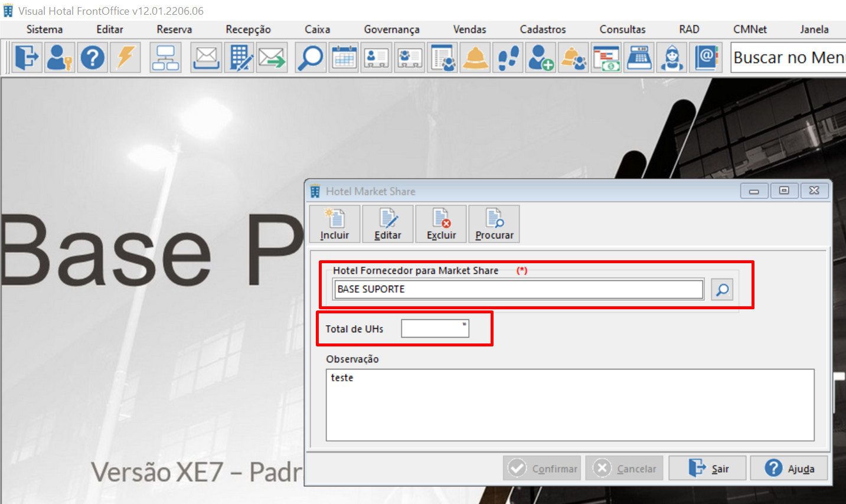Click the Cancelar button
Viewport: 846px width, 504px height.
[x=625, y=468]
